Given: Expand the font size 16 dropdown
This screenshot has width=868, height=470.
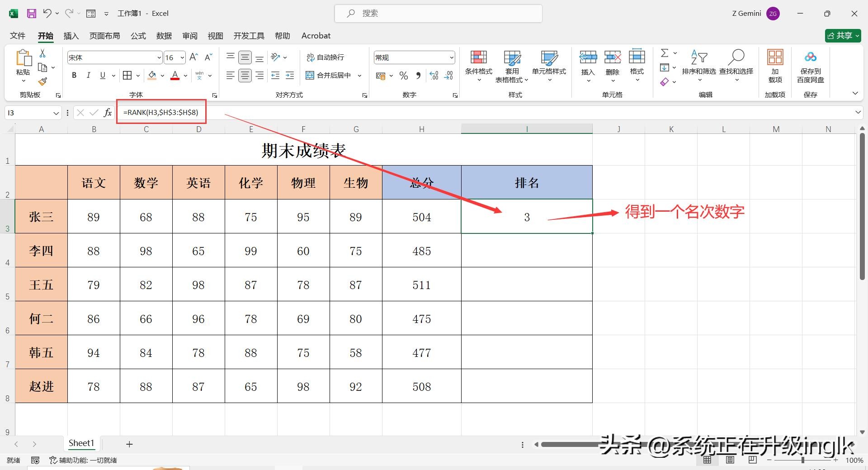Looking at the screenshot, I should pos(182,57).
